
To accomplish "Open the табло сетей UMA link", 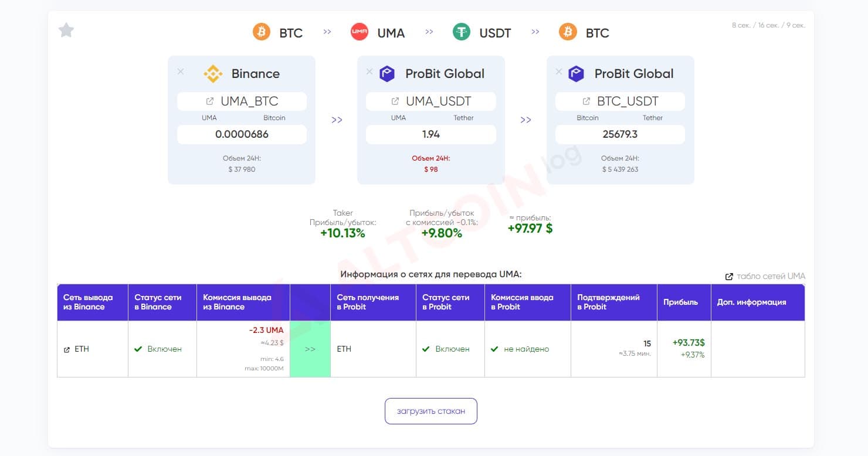I will (x=765, y=276).
